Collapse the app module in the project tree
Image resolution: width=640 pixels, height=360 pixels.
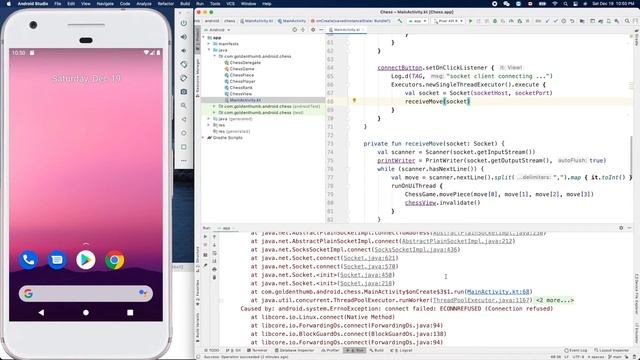click(x=204, y=38)
